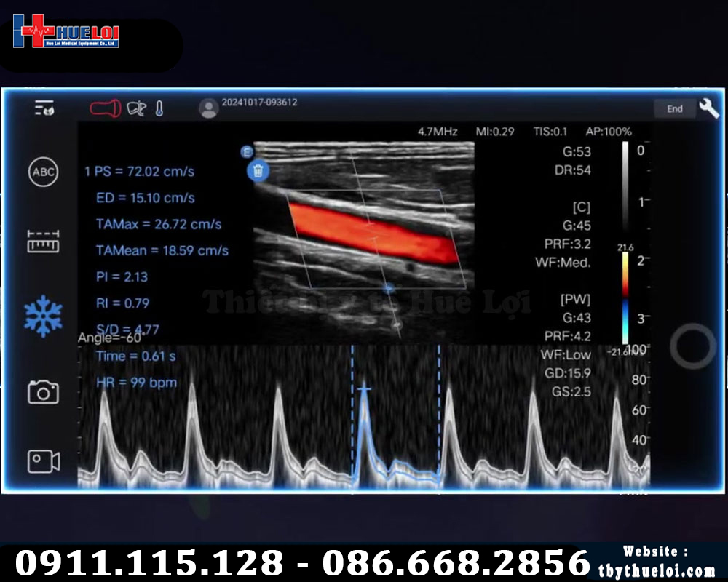This screenshot has width=728, height=582.
Task: Visit the tbythueloi.com website link
Action: click(657, 571)
